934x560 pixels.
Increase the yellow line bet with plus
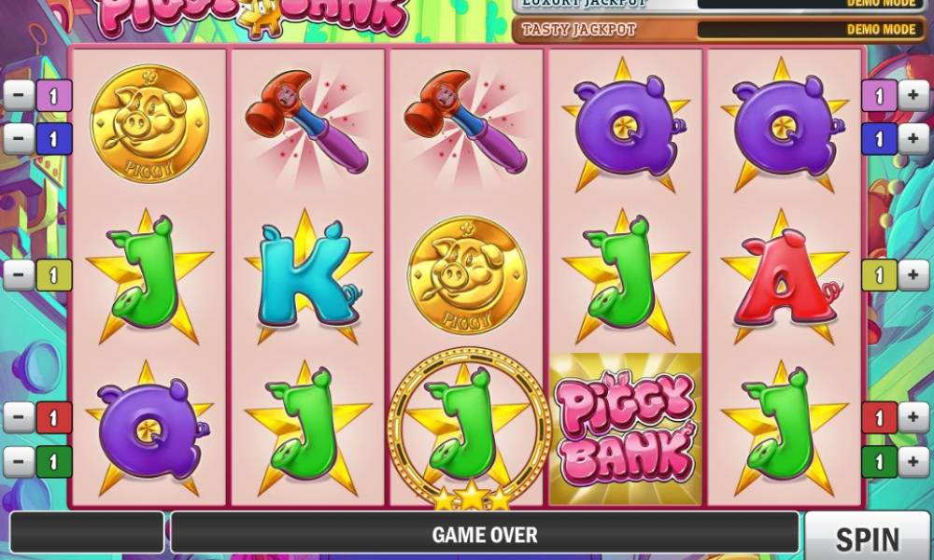[x=913, y=275]
